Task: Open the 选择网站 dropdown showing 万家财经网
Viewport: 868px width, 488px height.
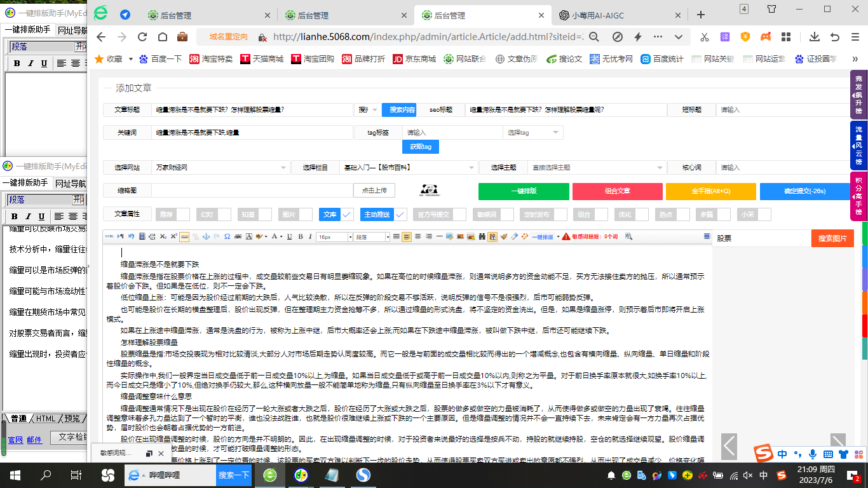Action: tap(219, 167)
